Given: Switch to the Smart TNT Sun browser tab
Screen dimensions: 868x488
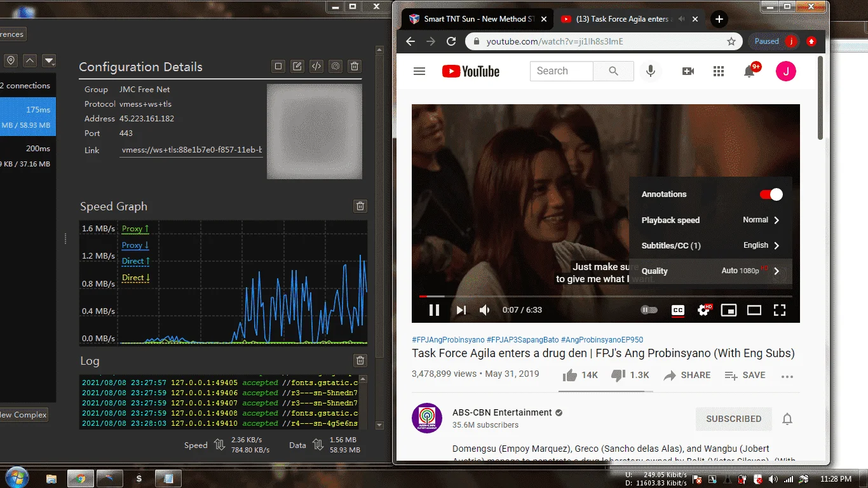Looking at the screenshot, I should [x=477, y=19].
